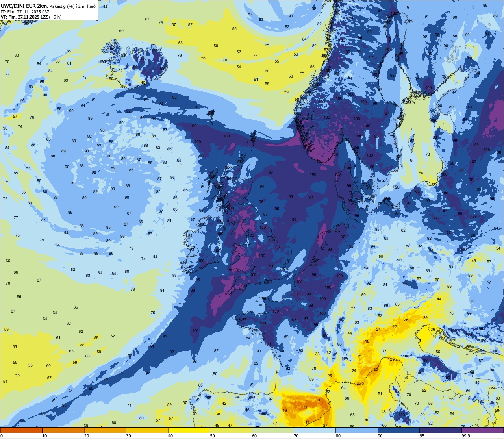504x439 pixels.
Task: Click the "95" tick label on the color scale
Action: [422, 436]
